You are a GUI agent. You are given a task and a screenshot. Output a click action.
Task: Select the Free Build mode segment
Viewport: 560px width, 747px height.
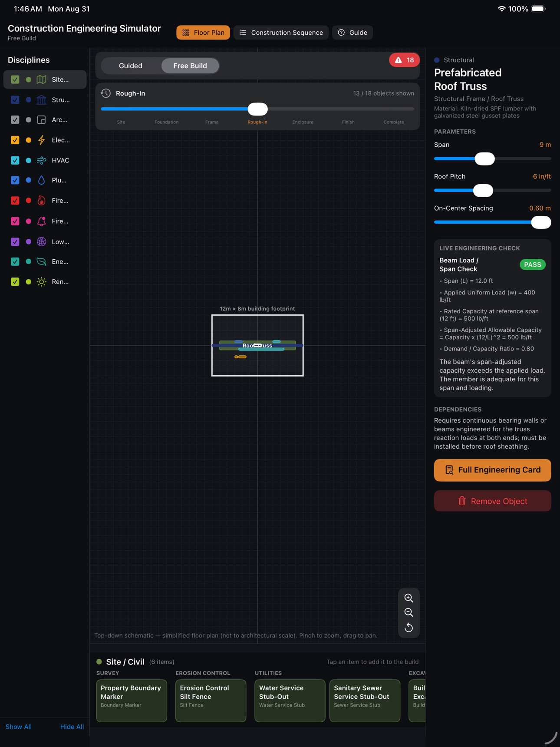tap(190, 66)
